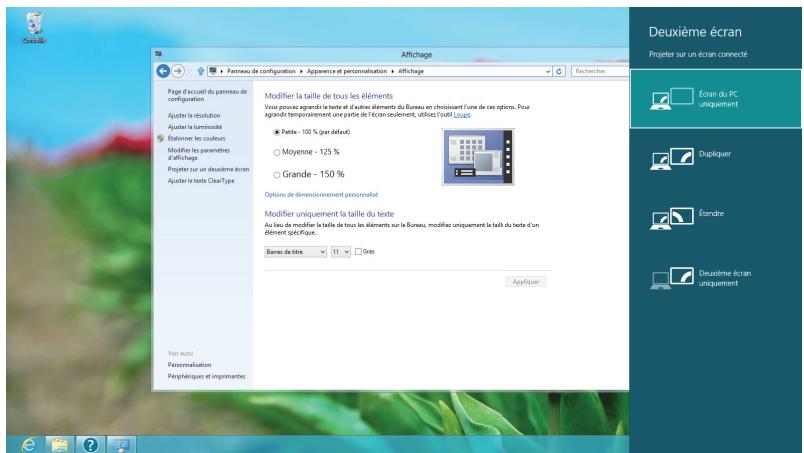
Task: Open Ajuster le texte ClearType link
Action: pos(201,181)
